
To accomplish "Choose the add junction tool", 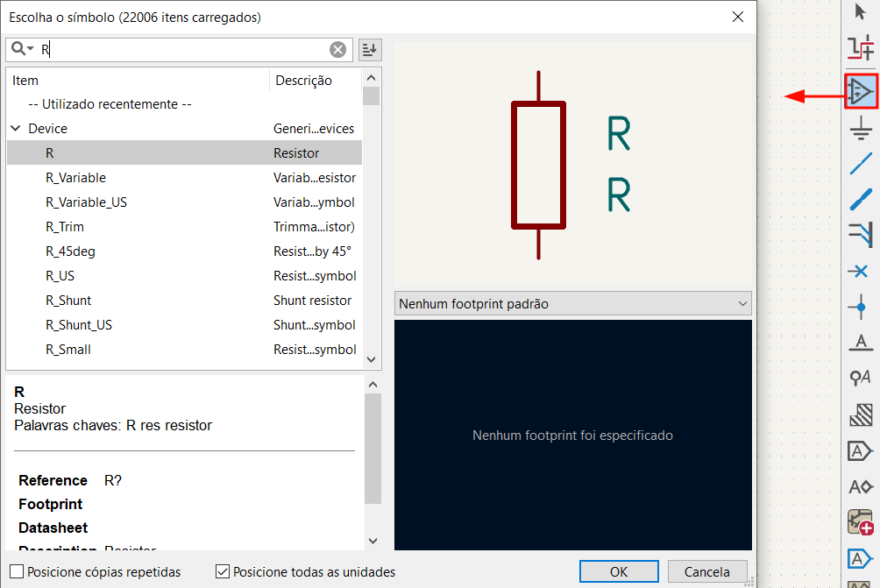I will [861, 307].
